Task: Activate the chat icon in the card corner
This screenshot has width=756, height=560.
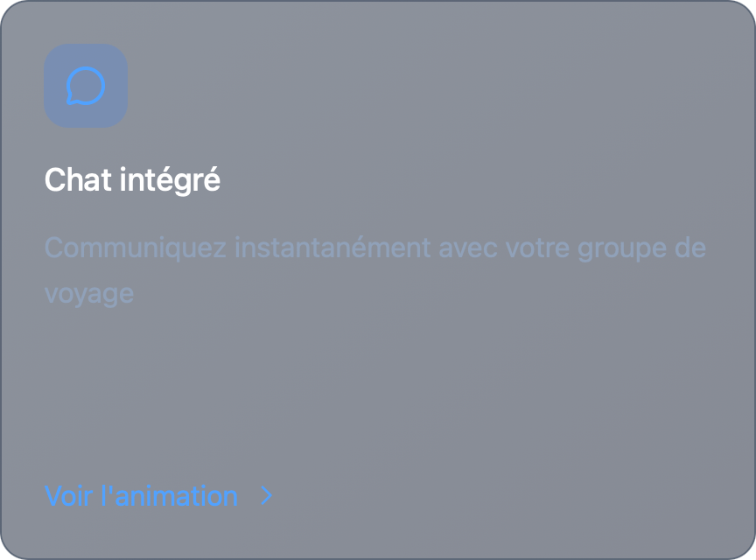Action: (x=85, y=85)
